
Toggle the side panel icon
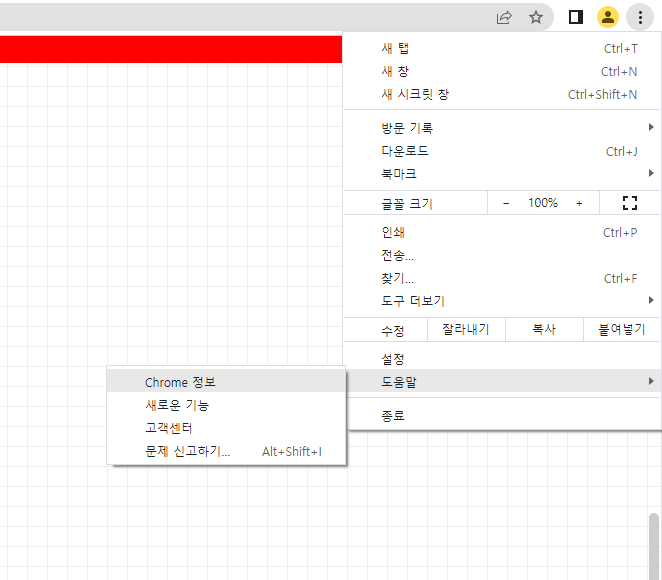point(576,17)
